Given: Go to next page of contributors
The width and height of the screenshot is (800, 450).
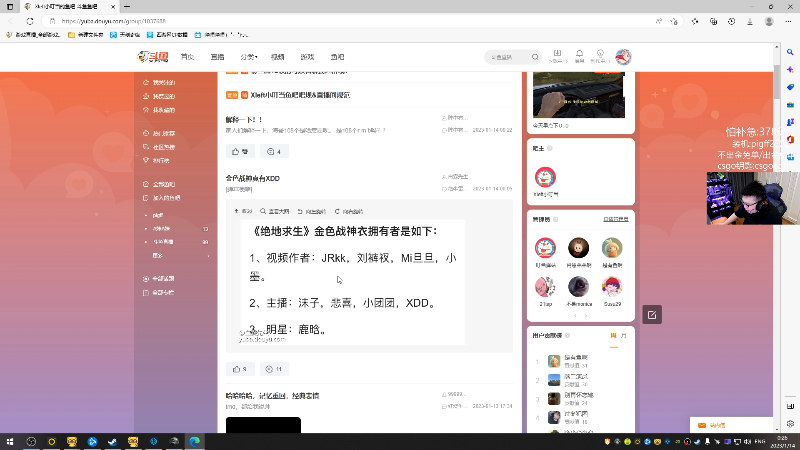Looking at the screenshot, I should tap(586, 316).
